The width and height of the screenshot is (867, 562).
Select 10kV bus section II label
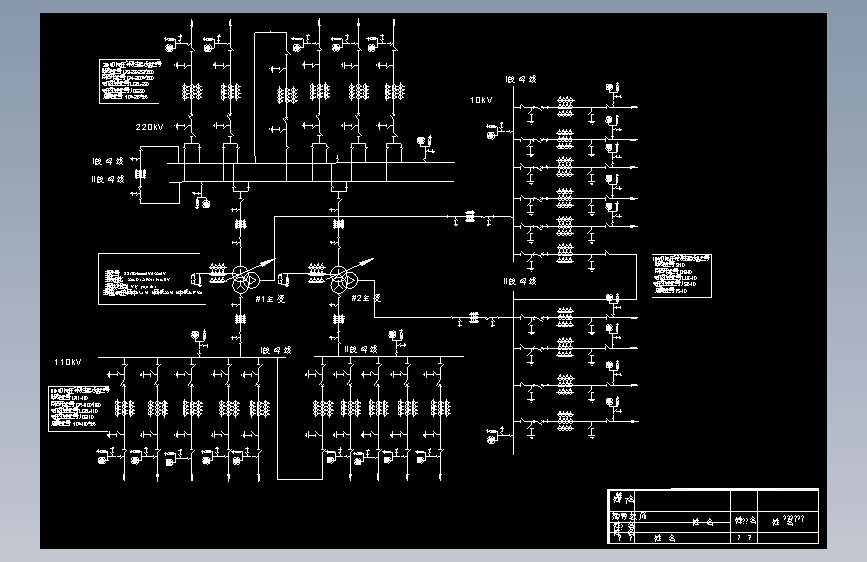click(520, 282)
